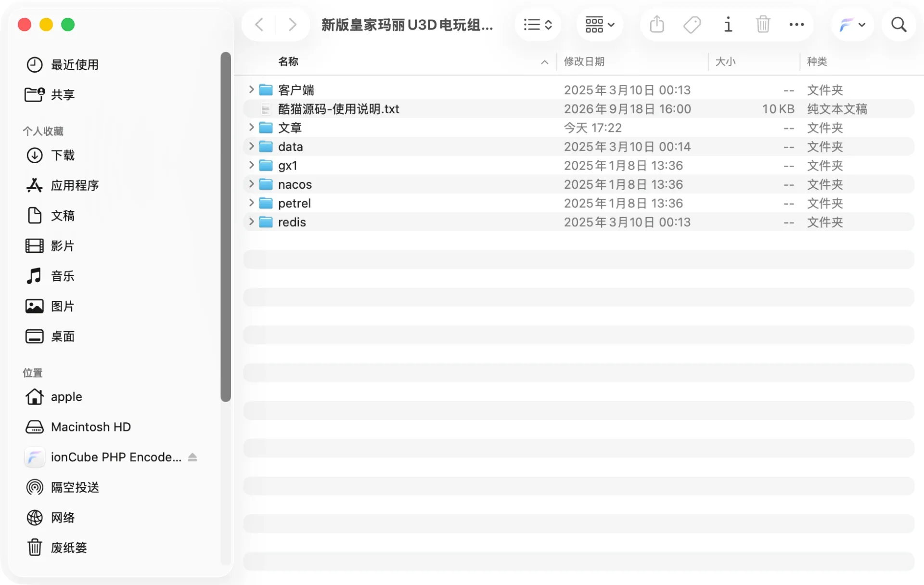Click the Trash icon in toolbar
The image size is (924, 585).
(x=763, y=25)
